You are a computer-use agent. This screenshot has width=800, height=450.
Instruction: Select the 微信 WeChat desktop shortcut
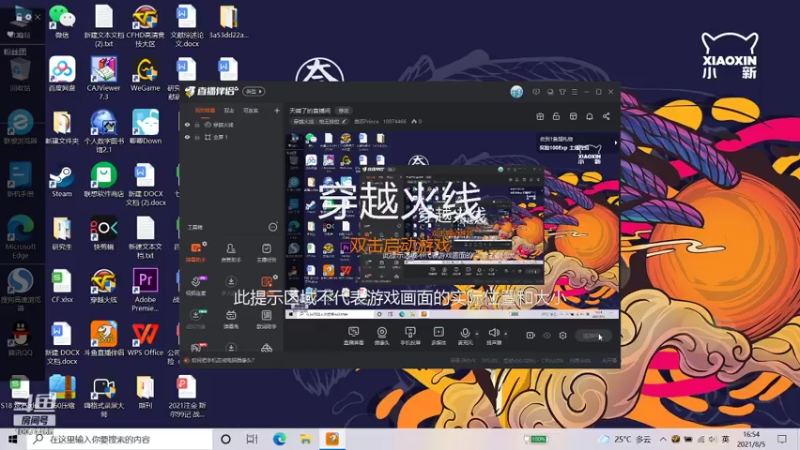pos(62,21)
